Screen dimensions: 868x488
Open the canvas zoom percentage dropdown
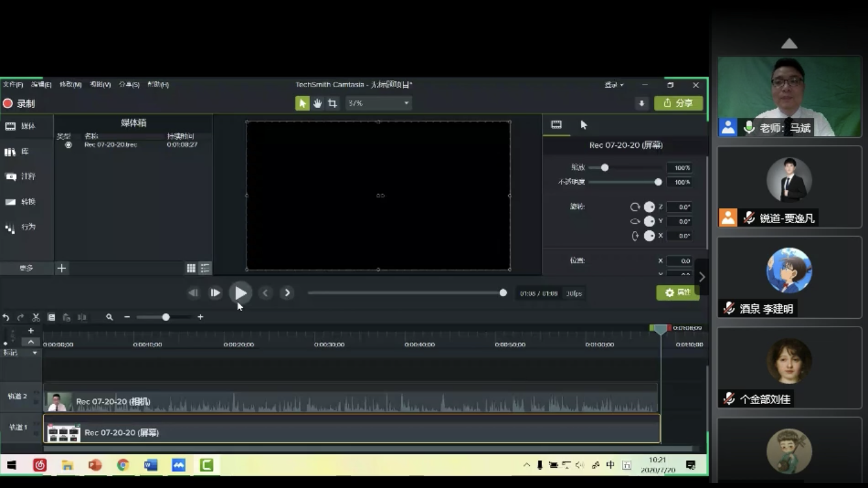[x=378, y=103]
